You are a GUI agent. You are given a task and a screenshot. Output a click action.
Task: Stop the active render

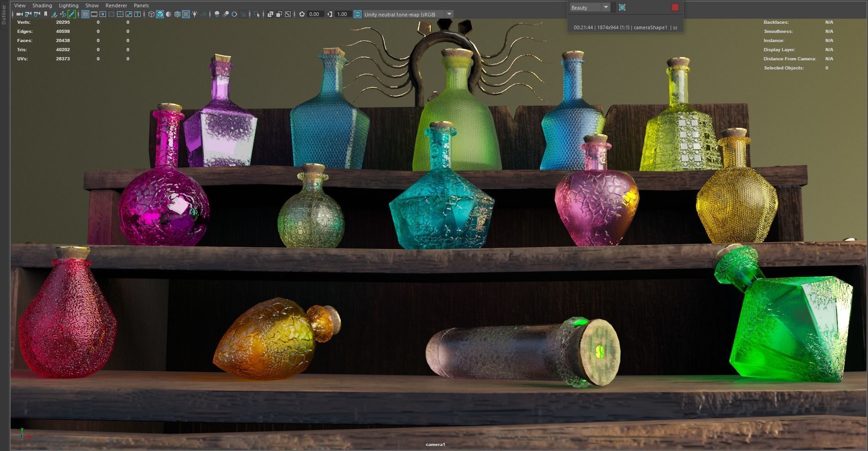(x=675, y=8)
